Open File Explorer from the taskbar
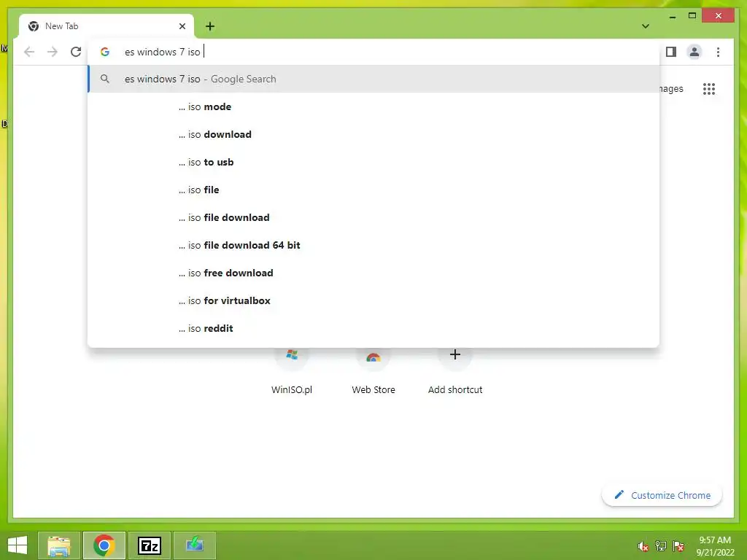This screenshot has width=747, height=560. click(59, 545)
